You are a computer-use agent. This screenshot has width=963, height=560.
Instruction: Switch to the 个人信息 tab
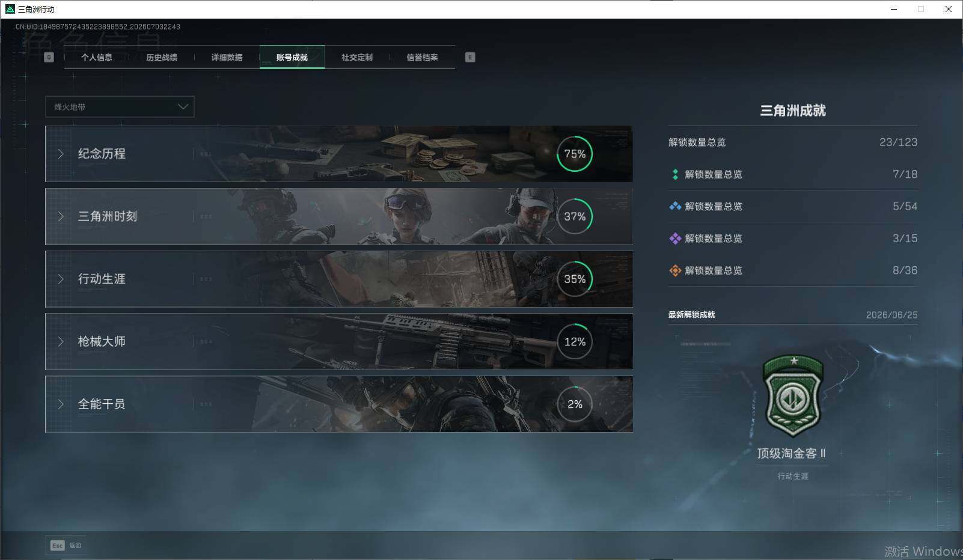[x=97, y=57]
